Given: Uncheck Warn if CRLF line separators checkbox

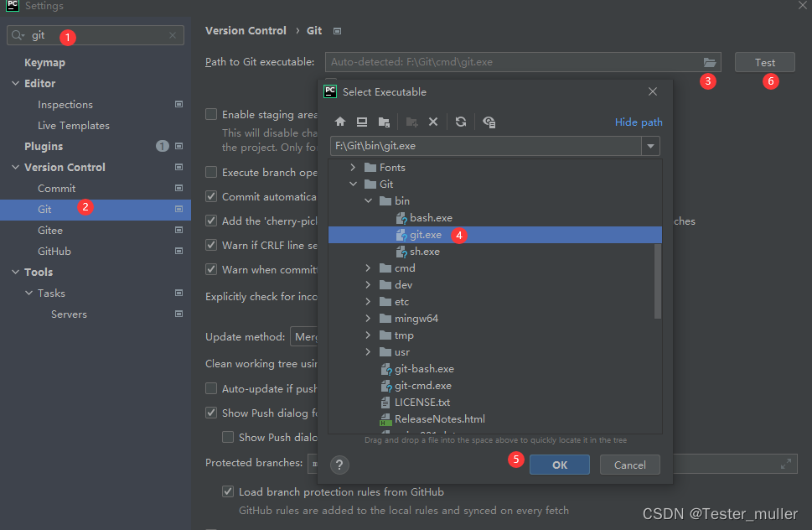Looking at the screenshot, I should point(211,245).
